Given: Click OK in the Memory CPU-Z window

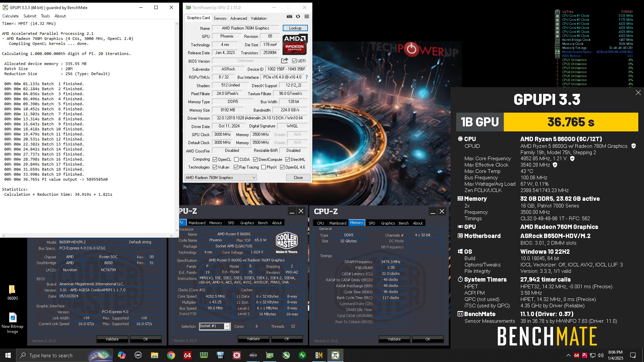Looking at the screenshot, I should (428, 339).
